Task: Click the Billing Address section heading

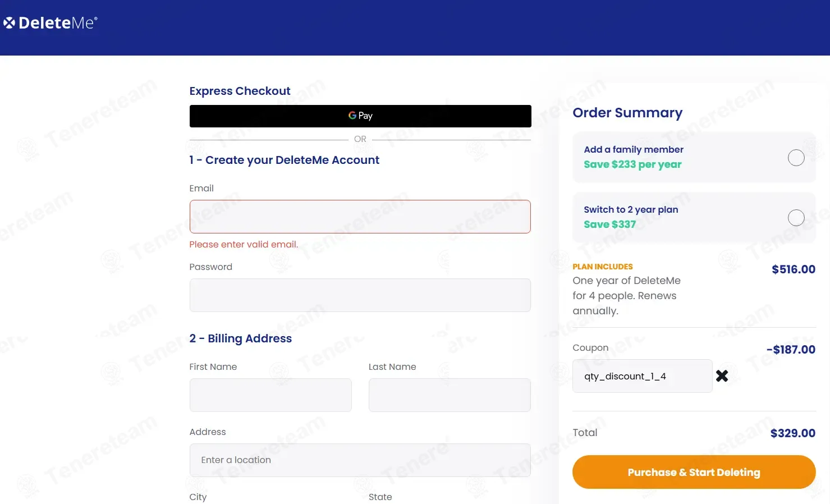Action: 241,338
